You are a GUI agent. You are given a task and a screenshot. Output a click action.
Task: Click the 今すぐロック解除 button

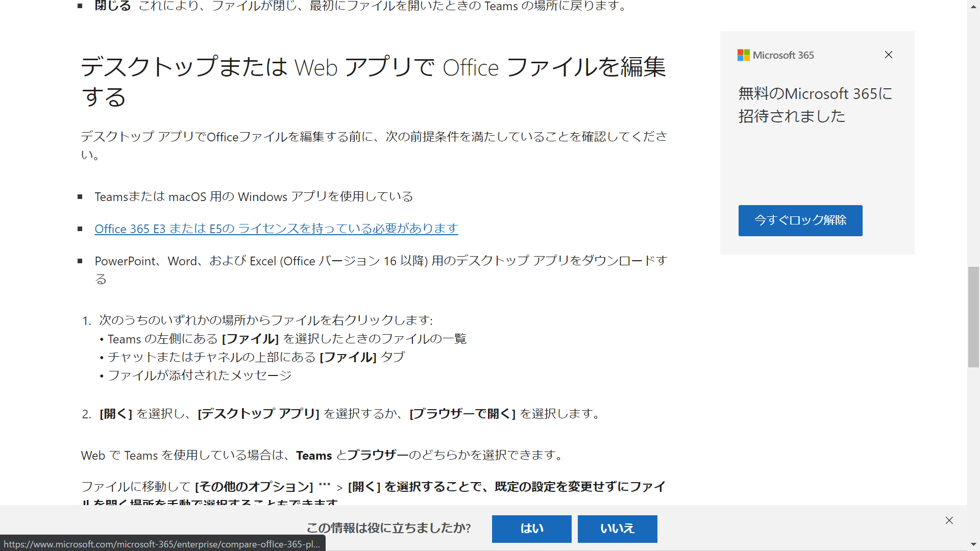800,220
